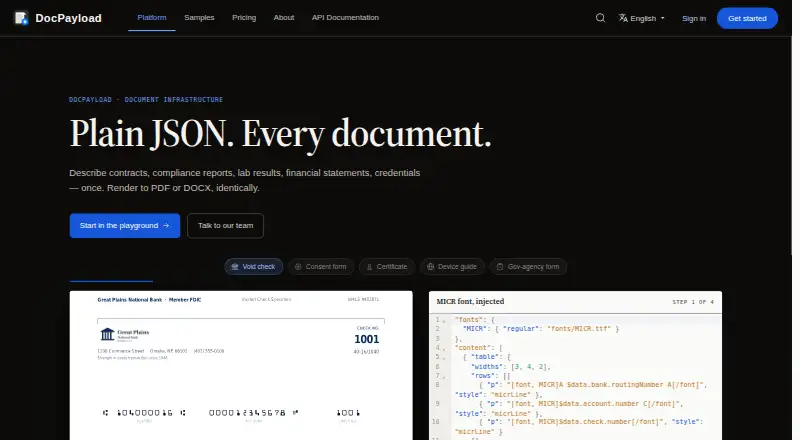
Task: Select the Gov-agency form tab
Action: (528, 266)
